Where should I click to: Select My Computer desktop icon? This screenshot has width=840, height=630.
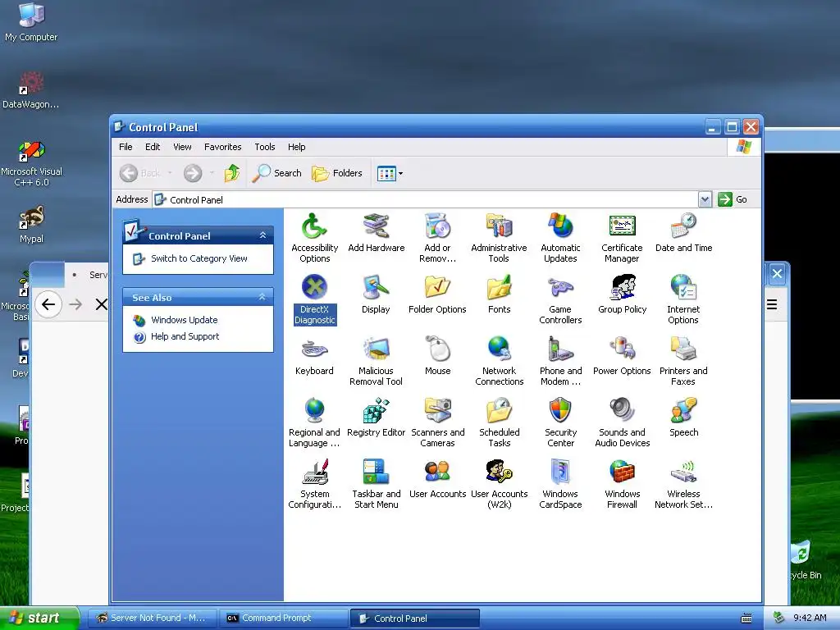[x=31, y=22]
